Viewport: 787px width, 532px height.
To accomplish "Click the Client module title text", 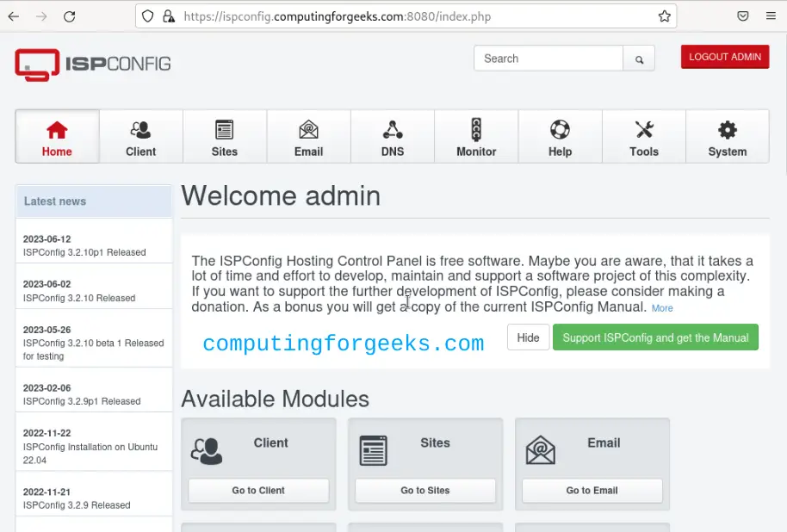I will point(270,442).
